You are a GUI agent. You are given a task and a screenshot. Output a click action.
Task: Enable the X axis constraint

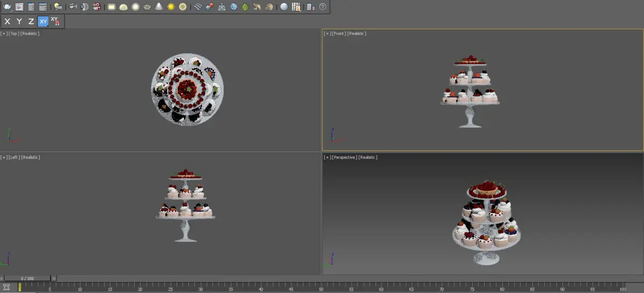coord(8,21)
